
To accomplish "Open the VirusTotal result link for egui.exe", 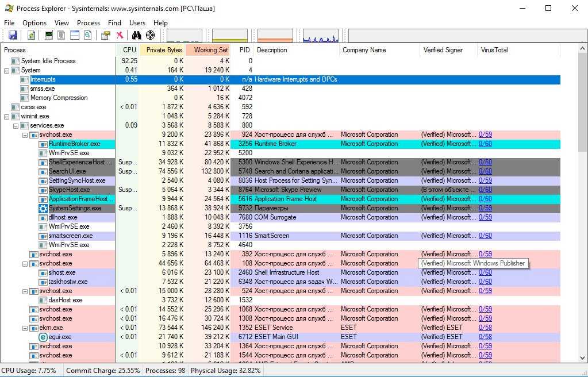I will click(485, 337).
